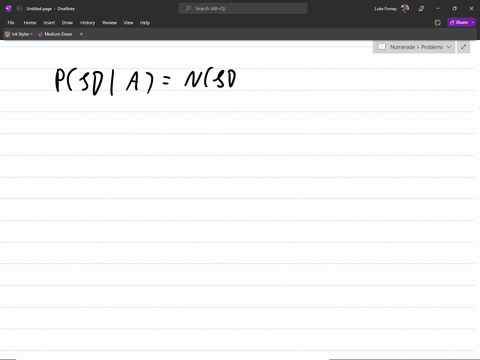Close the OneNote window

pos(471,9)
